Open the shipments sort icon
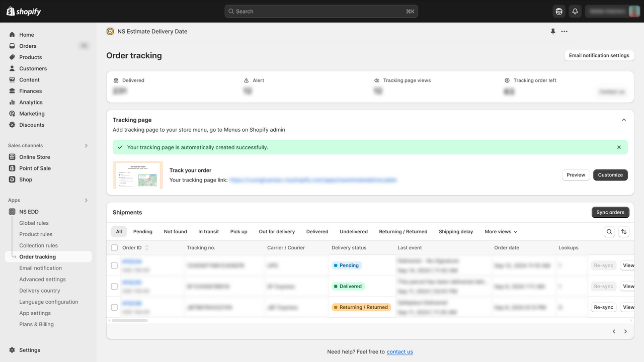 tap(624, 232)
